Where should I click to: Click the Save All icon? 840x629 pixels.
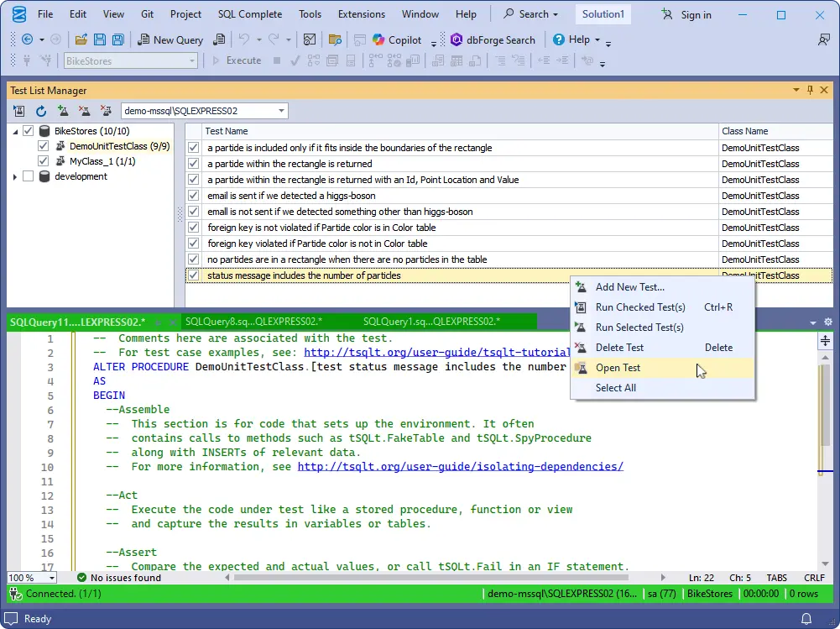pos(118,39)
